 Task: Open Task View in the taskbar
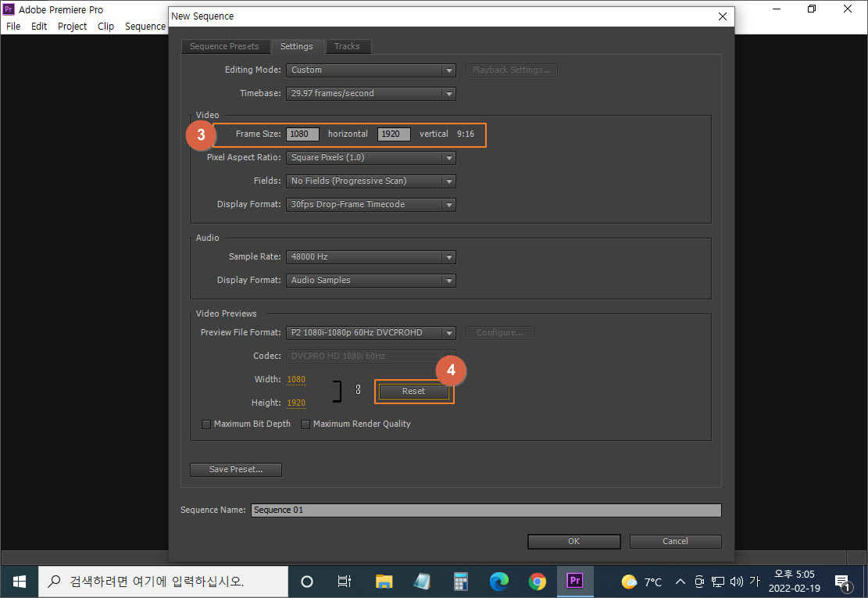pyautogui.click(x=345, y=582)
